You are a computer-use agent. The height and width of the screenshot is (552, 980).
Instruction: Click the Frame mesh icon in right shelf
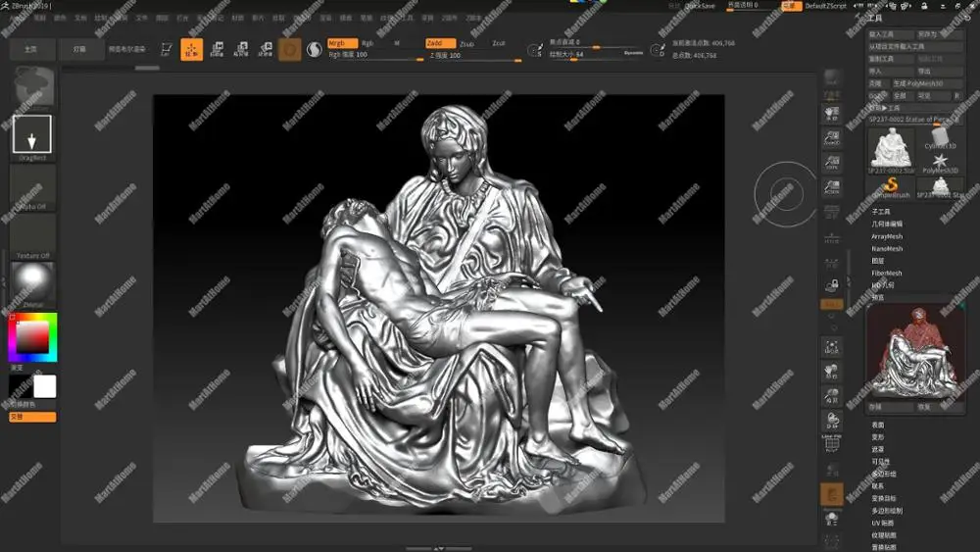pos(832,348)
